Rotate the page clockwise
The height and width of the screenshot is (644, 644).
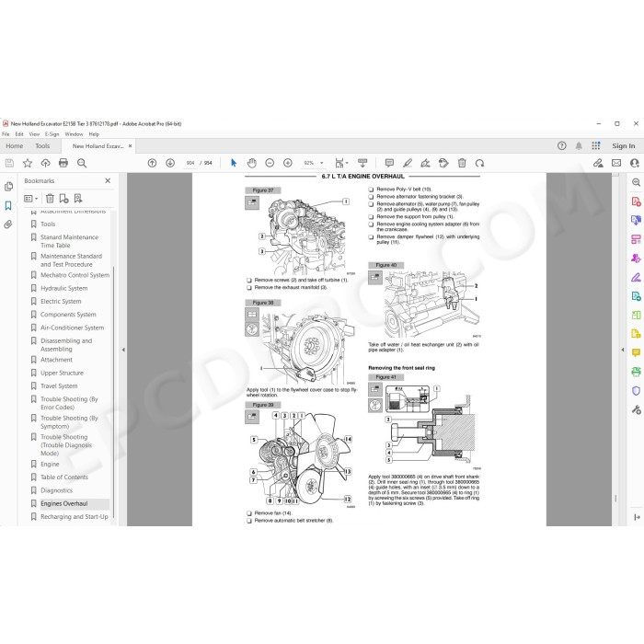point(479,163)
